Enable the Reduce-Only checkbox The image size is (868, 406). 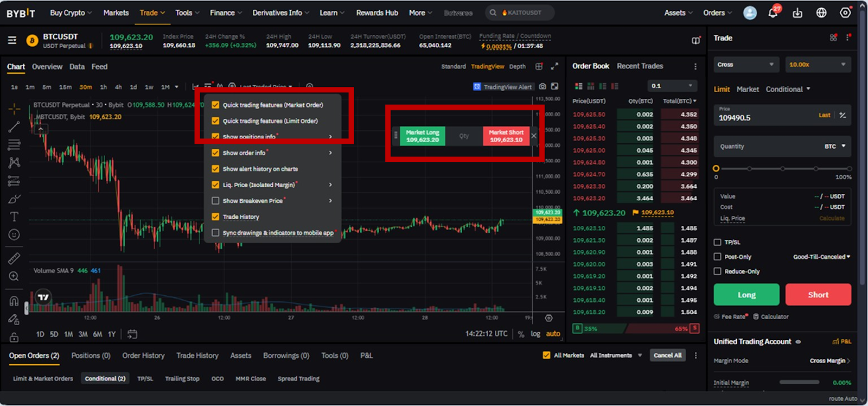[717, 271]
